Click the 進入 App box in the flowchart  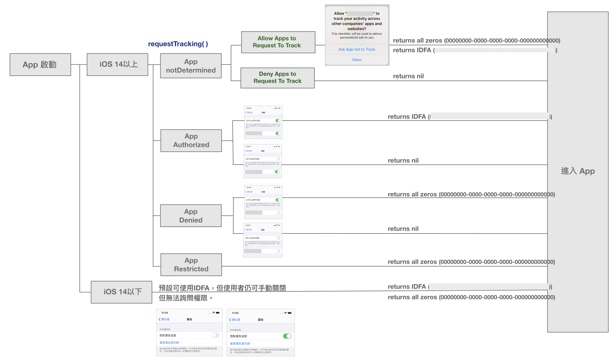point(578,171)
